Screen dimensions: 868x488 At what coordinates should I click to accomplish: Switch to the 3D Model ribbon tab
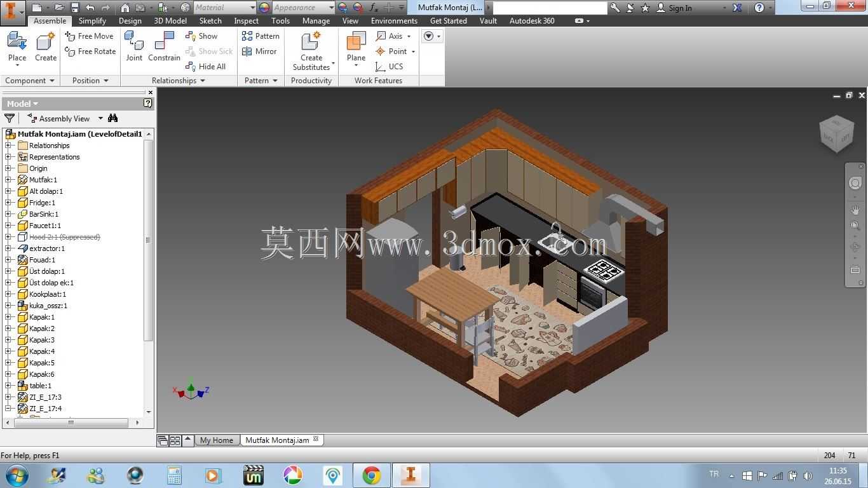170,21
